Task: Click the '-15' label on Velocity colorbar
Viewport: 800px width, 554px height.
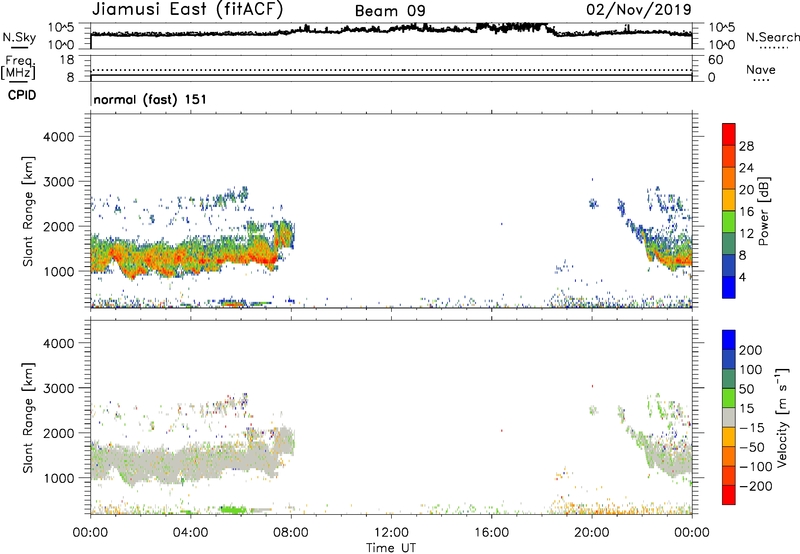Action: pos(751,428)
